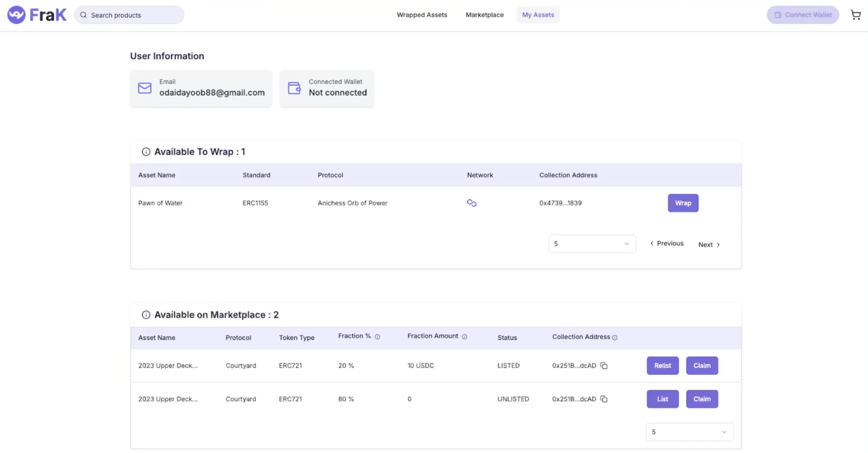Click the Connect Wallet button
The height and width of the screenshot is (453, 868).
(803, 15)
